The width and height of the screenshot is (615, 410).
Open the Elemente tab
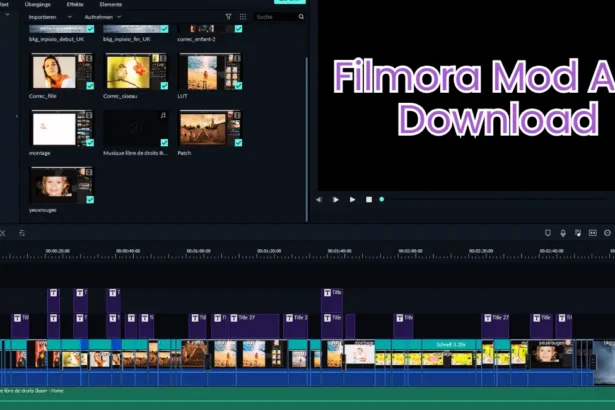[111, 4]
